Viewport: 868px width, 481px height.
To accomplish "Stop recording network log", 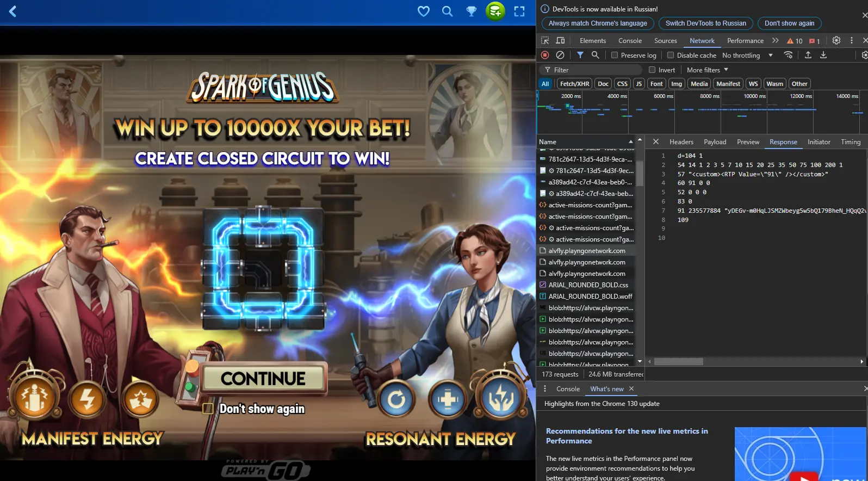I will (545, 55).
